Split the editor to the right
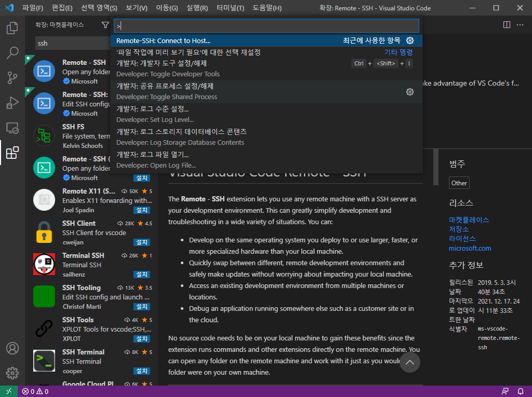Viewport: 532px width, 397px height. point(507,25)
